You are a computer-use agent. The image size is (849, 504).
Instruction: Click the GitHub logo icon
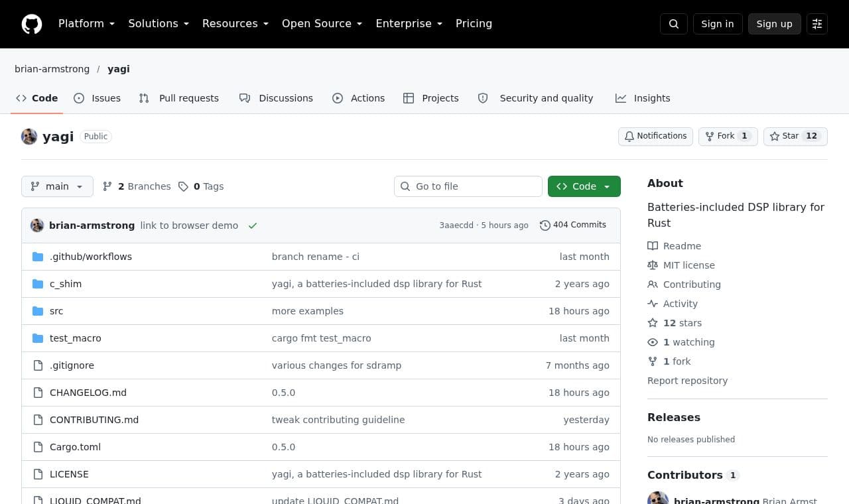click(x=32, y=24)
